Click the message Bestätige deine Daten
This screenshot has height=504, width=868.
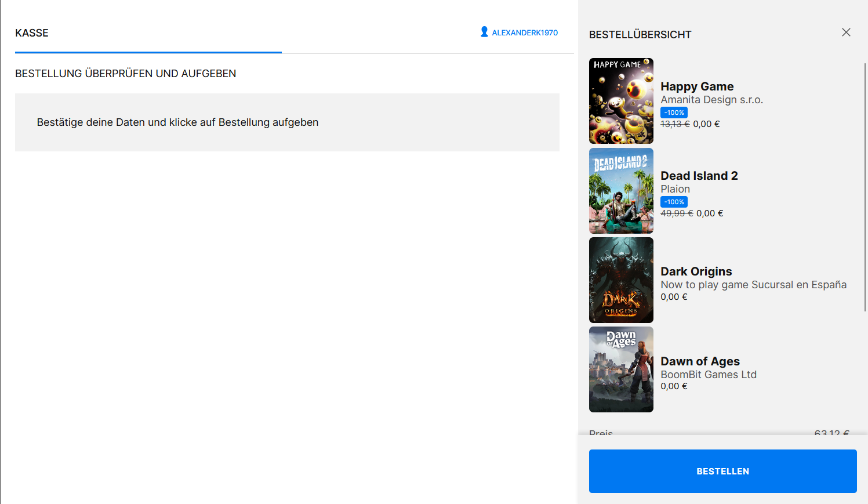click(x=177, y=122)
